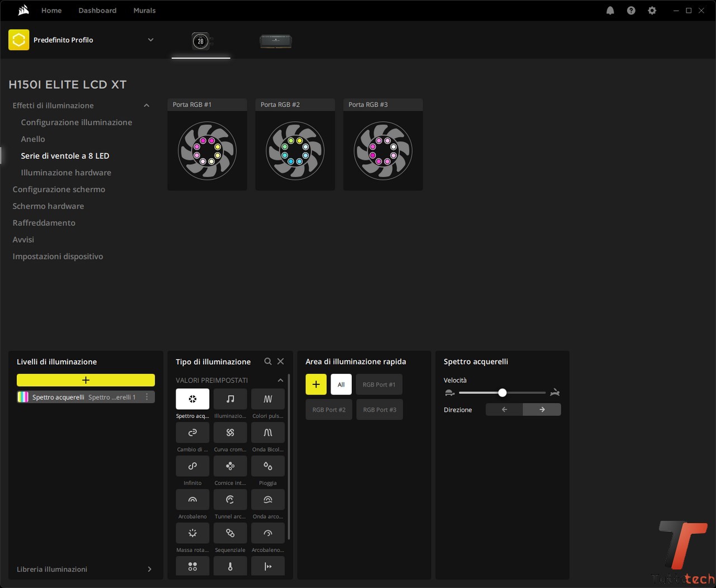Open the Predefinito Profilo dropdown
The image size is (716, 588).
150,40
